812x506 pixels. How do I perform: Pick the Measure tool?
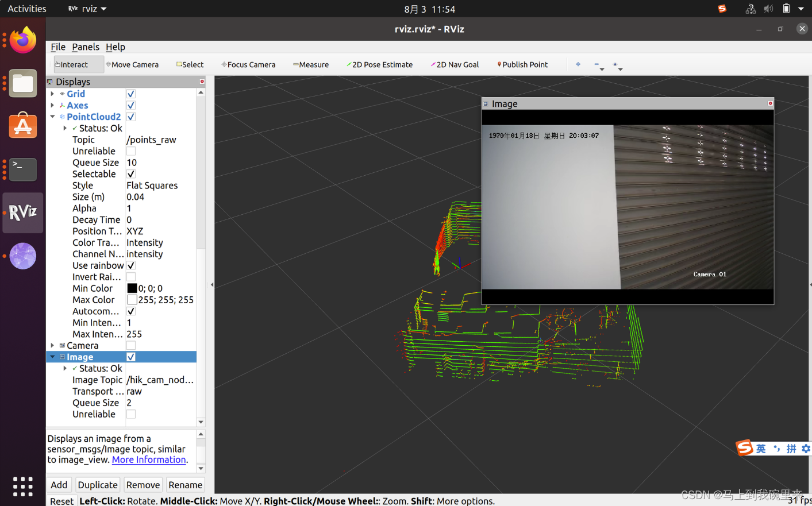[311, 64]
